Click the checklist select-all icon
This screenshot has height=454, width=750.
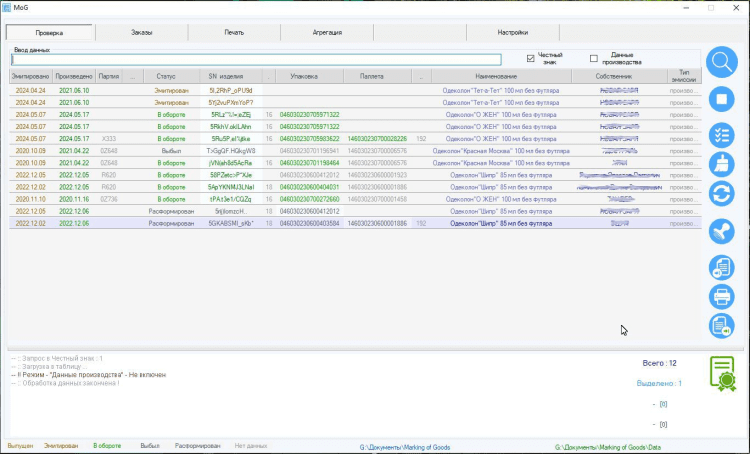click(x=721, y=133)
